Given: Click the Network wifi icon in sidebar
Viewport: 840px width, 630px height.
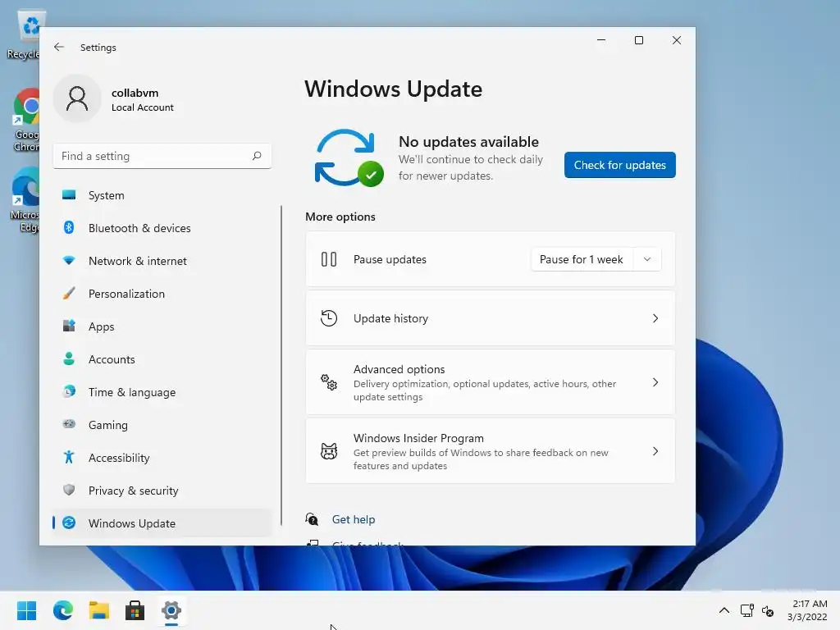Looking at the screenshot, I should pos(69,261).
